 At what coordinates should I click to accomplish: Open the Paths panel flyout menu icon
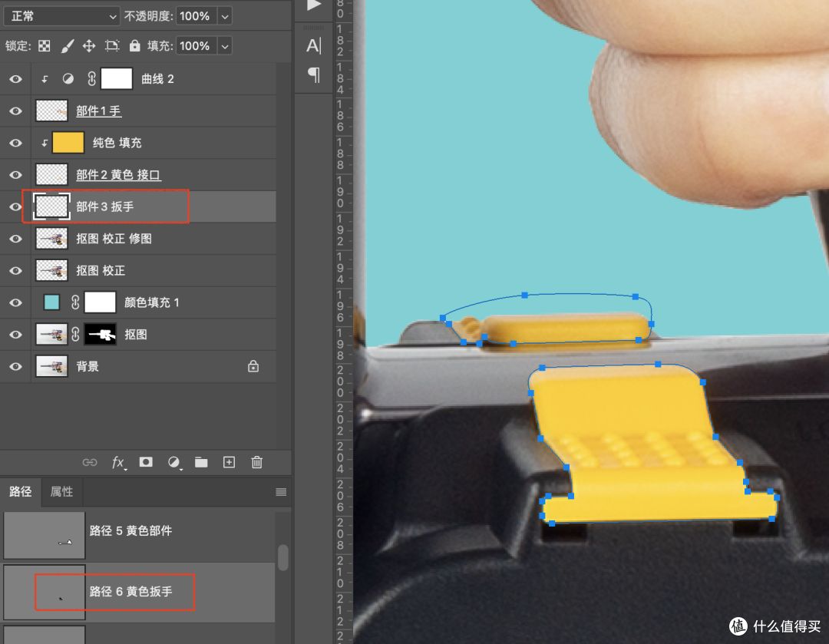pyautogui.click(x=281, y=492)
